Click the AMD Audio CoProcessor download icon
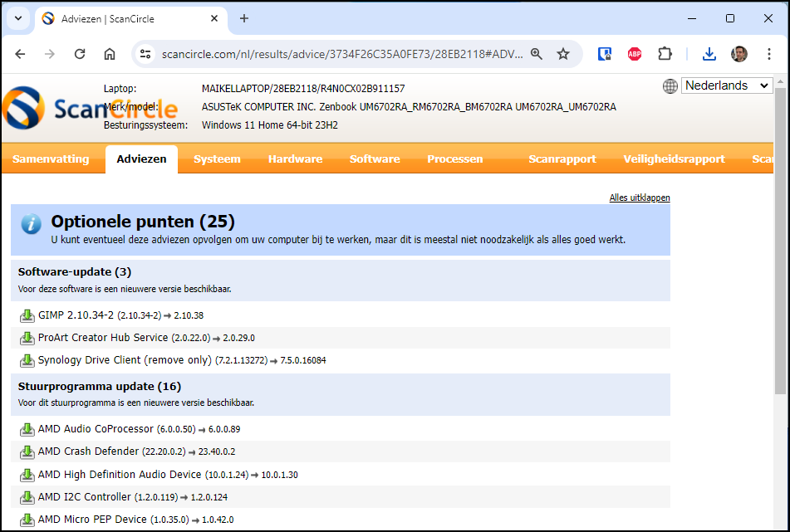The width and height of the screenshot is (790, 532). (27, 430)
